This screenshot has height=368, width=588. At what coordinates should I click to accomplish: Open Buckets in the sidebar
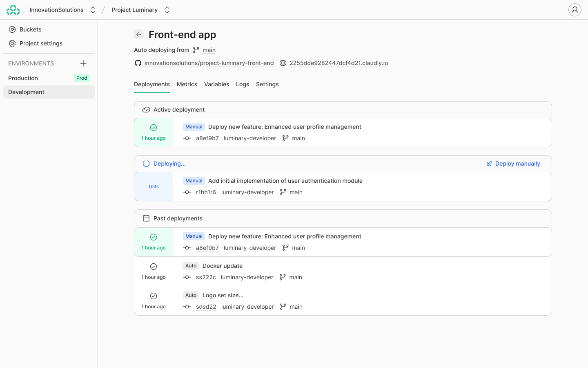click(x=49, y=29)
